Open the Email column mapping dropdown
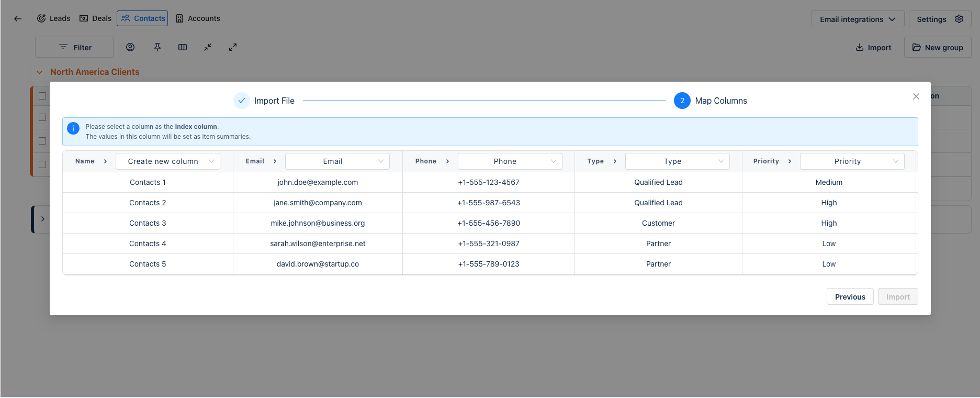 click(337, 161)
